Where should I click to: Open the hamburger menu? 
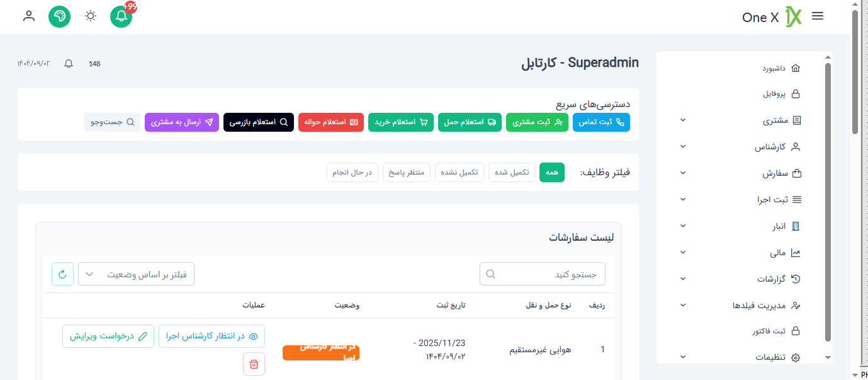pyautogui.click(x=817, y=16)
